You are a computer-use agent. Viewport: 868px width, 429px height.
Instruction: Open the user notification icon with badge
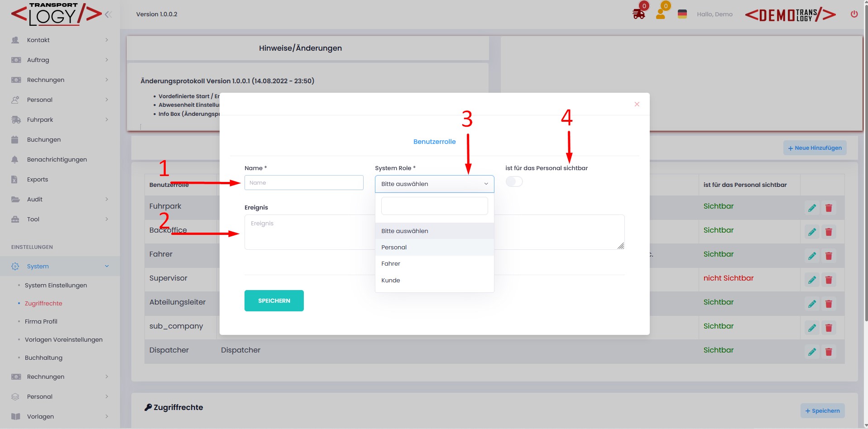pyautogui.click(x=661, y=14)
